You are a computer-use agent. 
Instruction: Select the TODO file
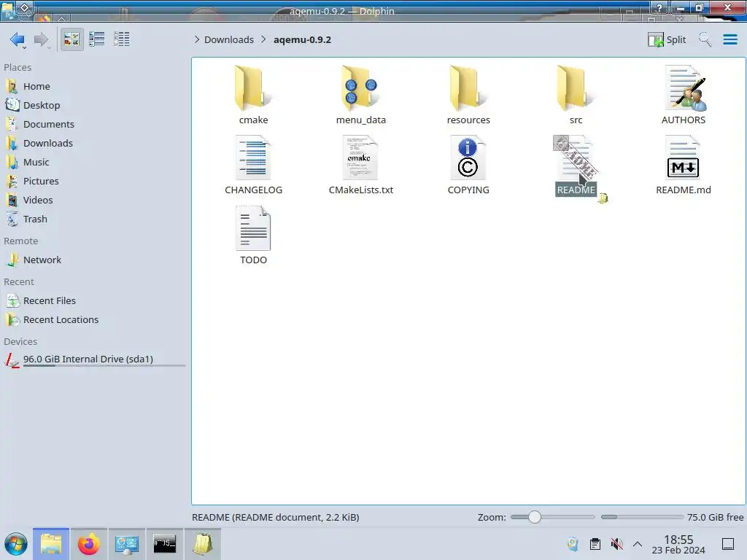[x=253, y=236]
